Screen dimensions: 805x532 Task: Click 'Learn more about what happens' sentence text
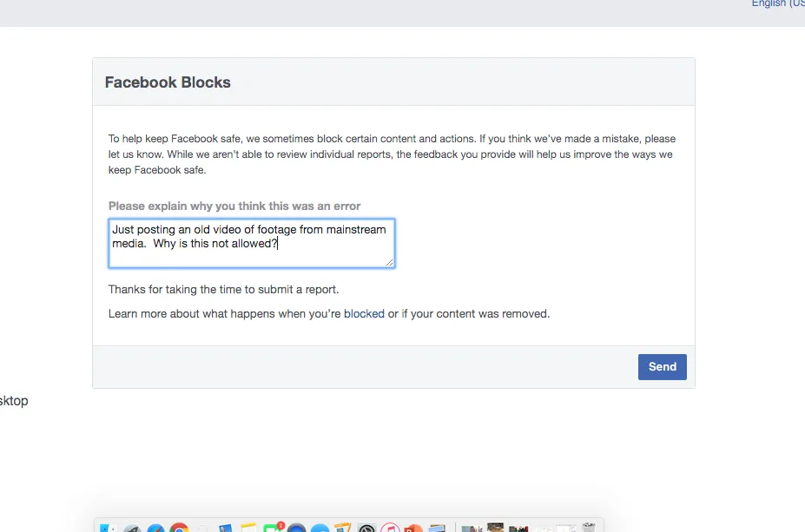click(x=328, y=313)
